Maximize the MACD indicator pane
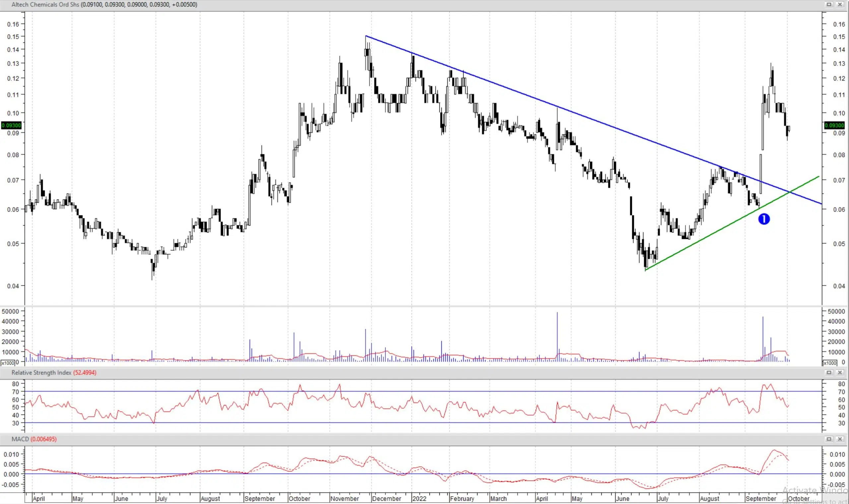Viewport: 849px width, 504px height. click(x=829, y=439)
